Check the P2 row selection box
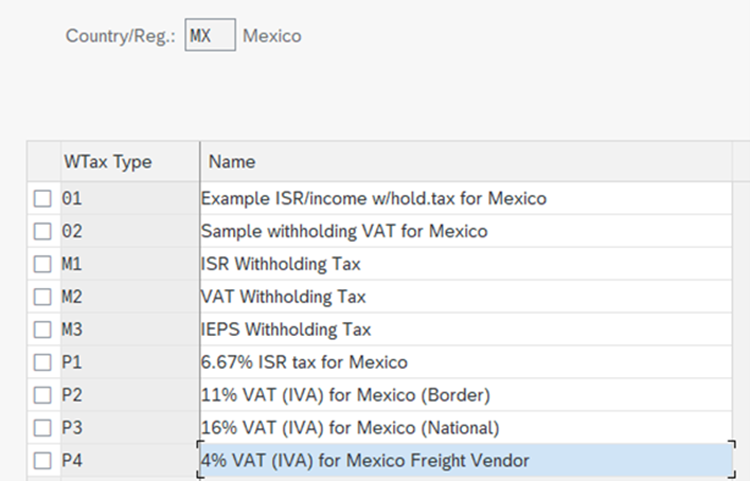Image resolution: width=750 pixels, height=481 pixels. tap(42, 395)
